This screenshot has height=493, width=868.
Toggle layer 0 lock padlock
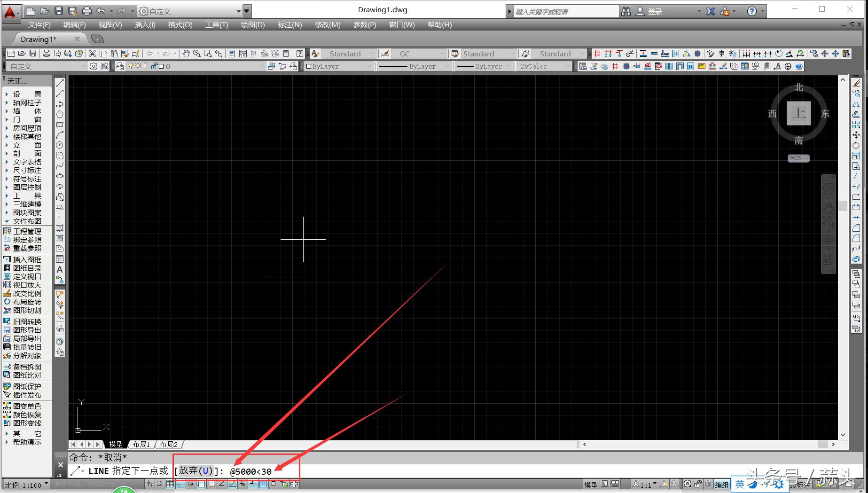click(x=154, y=66)
